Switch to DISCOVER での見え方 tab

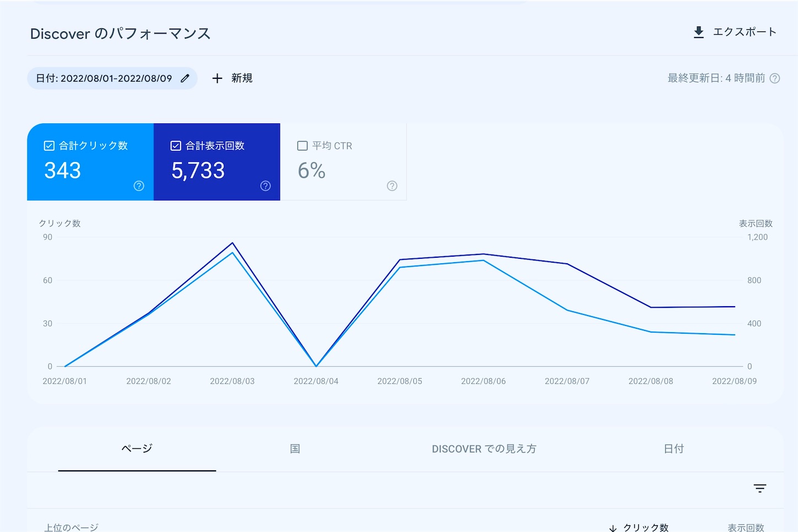pyautogui.click(x=484, y=449)
